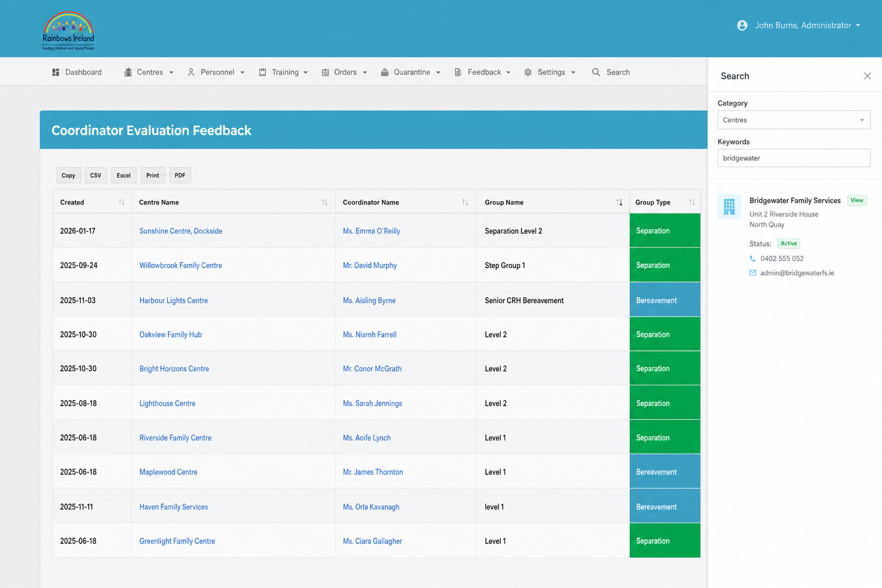Expand the Training menu caret
This screenshot has height=588, width=882.
[305, 72]
